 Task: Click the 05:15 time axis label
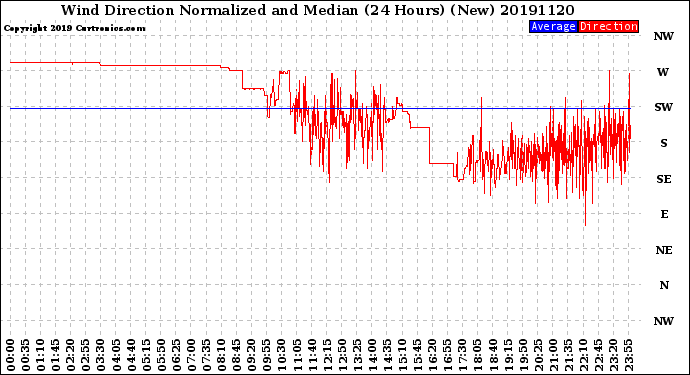[146, 355]
